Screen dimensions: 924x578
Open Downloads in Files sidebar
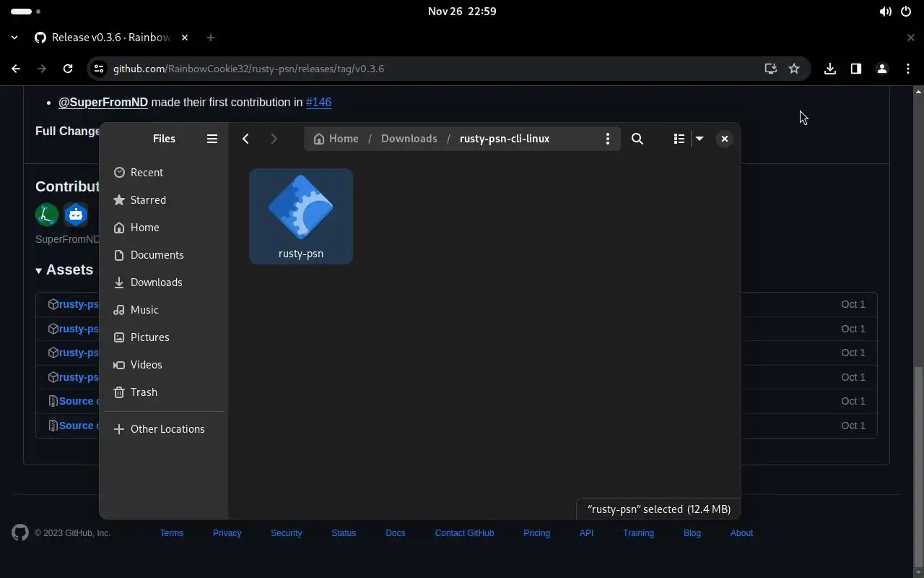(165, 282)
